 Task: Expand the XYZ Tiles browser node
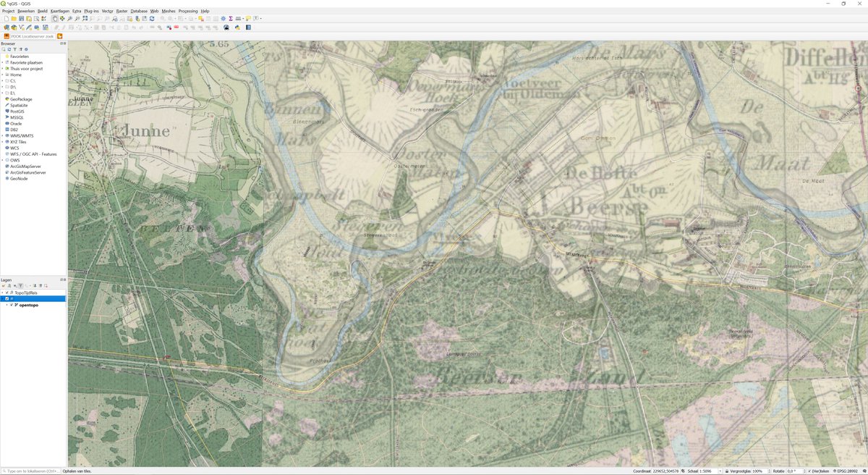(x=2, y=142)
